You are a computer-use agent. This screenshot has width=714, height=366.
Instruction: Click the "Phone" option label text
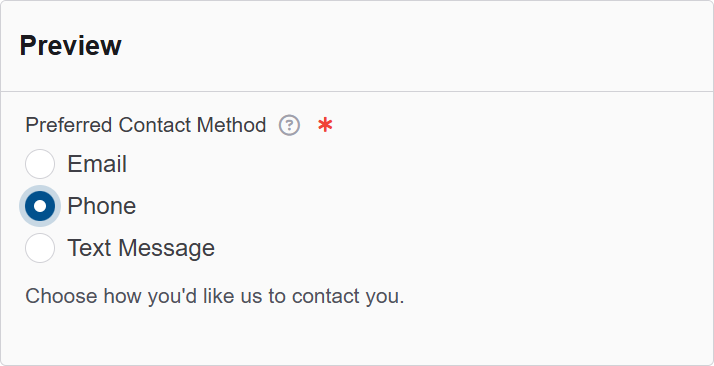click(x=102, y=206)
